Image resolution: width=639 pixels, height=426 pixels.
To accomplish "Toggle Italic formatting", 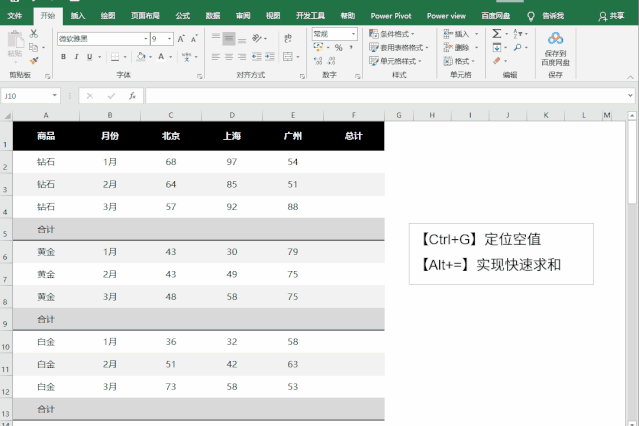I will click(76, 57).
